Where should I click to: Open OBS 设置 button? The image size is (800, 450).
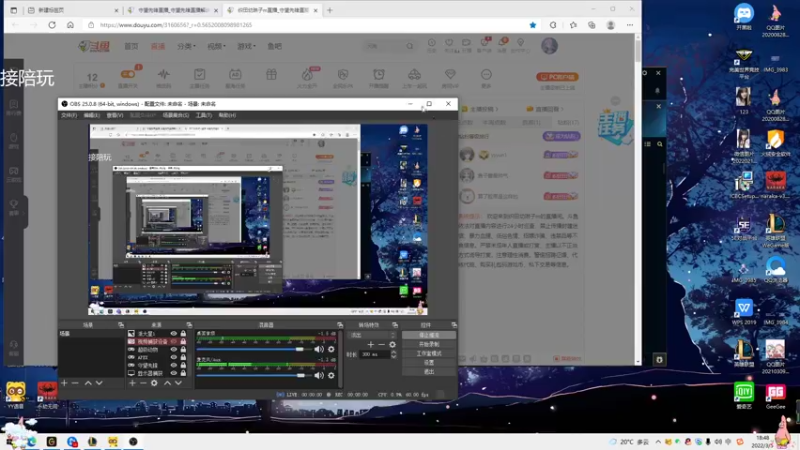(429, 363)
